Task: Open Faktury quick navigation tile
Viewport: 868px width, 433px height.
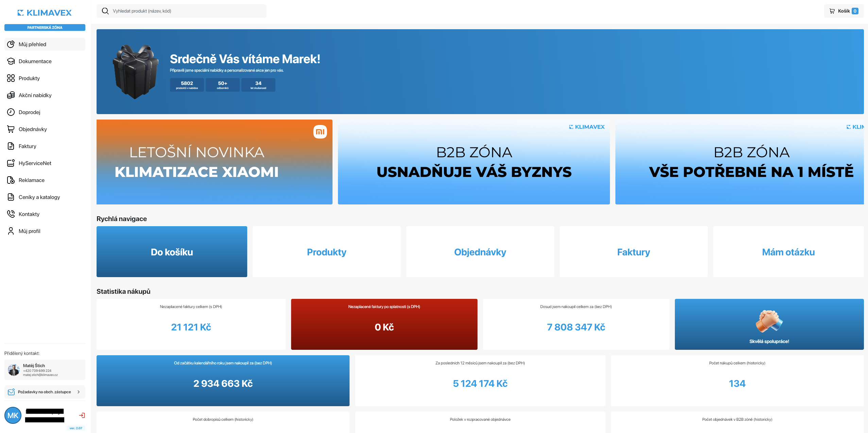Action: [x=634, y=252]
